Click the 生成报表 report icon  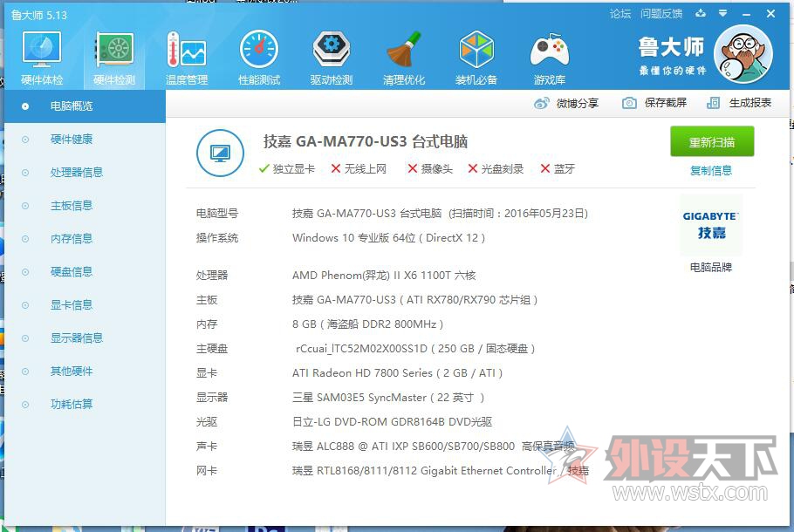(x=713, y=103)
